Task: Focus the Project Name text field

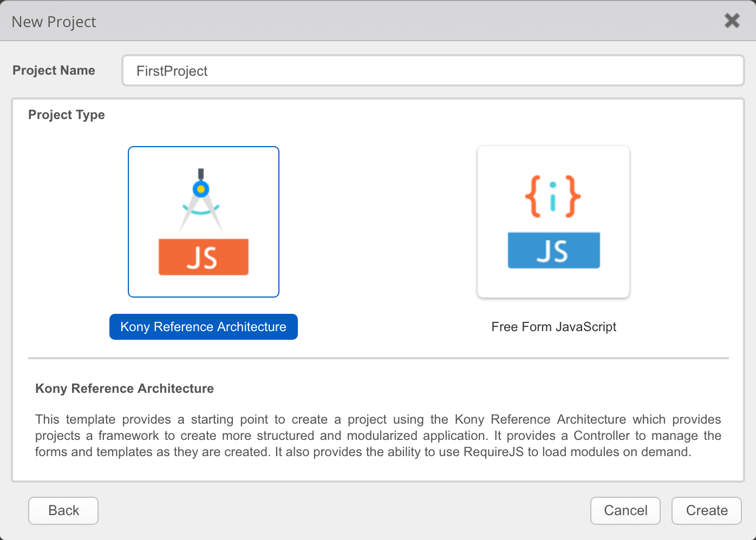Action: [x=433, y=71]
